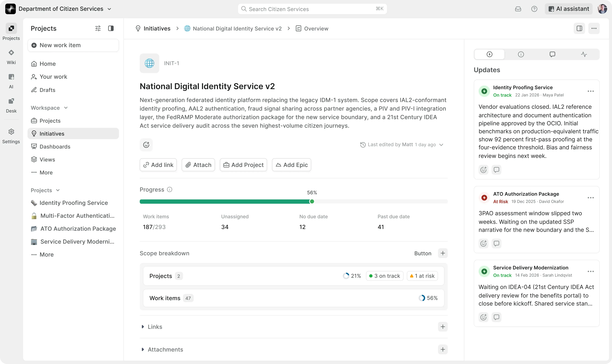Add a scope item with plus button

coord(443,253)
